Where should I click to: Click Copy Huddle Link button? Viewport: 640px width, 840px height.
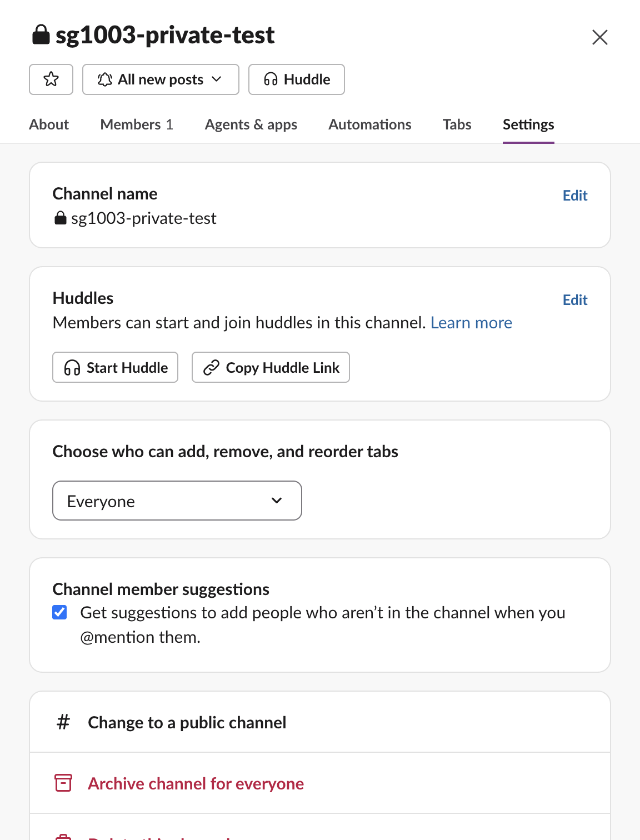pos(271,367)
